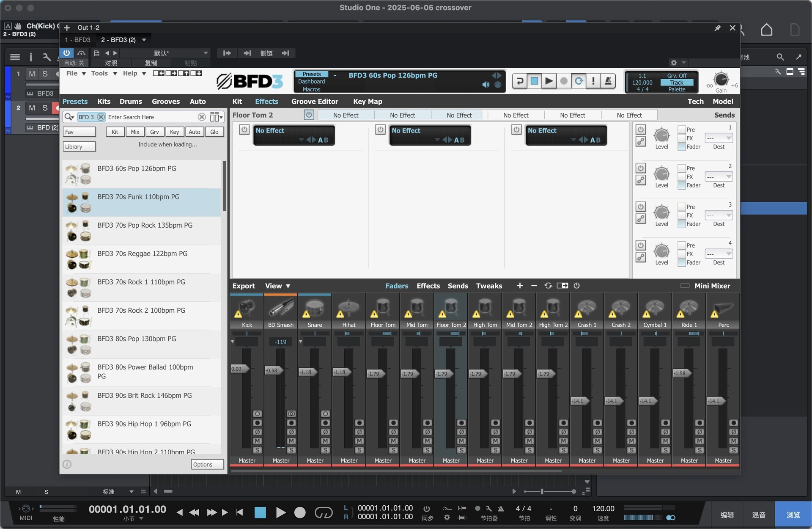This screenshot has width=812, height=529.
Task: Solo track 2 in Studio One
Action: [x=45, y=108]
